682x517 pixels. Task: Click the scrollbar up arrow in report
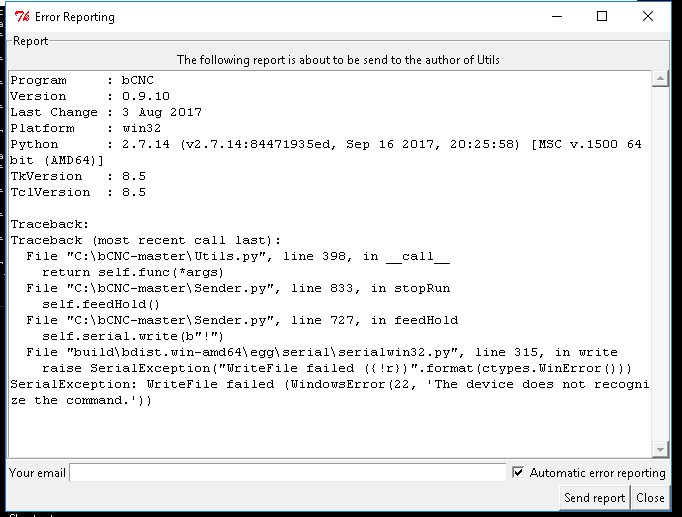pyautogui.click(x=660, y=79)
